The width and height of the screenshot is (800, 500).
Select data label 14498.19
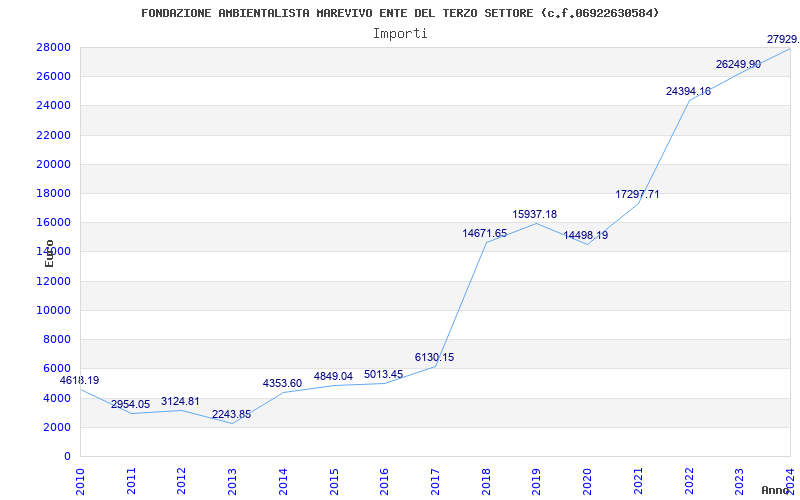point(586,235)
